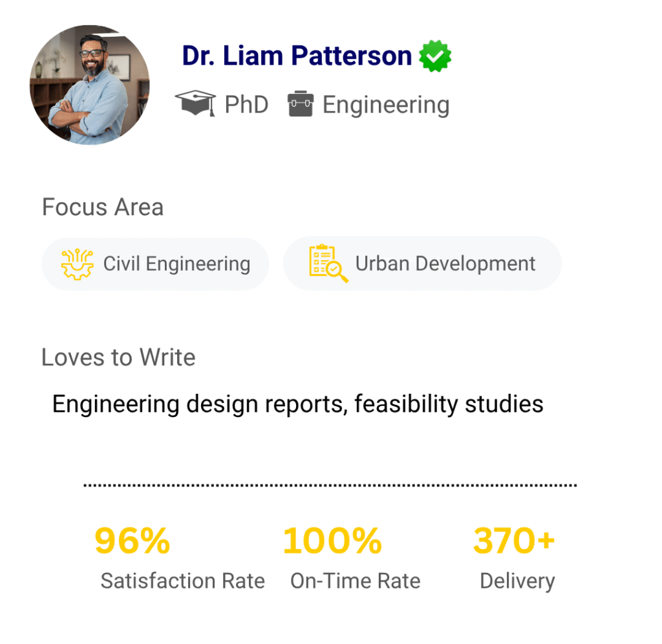Image resolution: width=662 pixels, height=644 pixels.
Task: Click the engineering design reports text
Action: [x=297, y=404]
